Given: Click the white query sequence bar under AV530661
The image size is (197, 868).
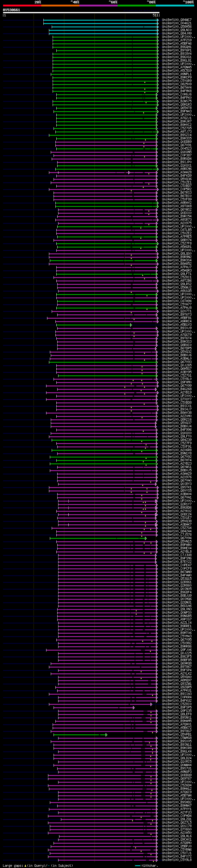Looking at the screenshot, I should 81,13.
